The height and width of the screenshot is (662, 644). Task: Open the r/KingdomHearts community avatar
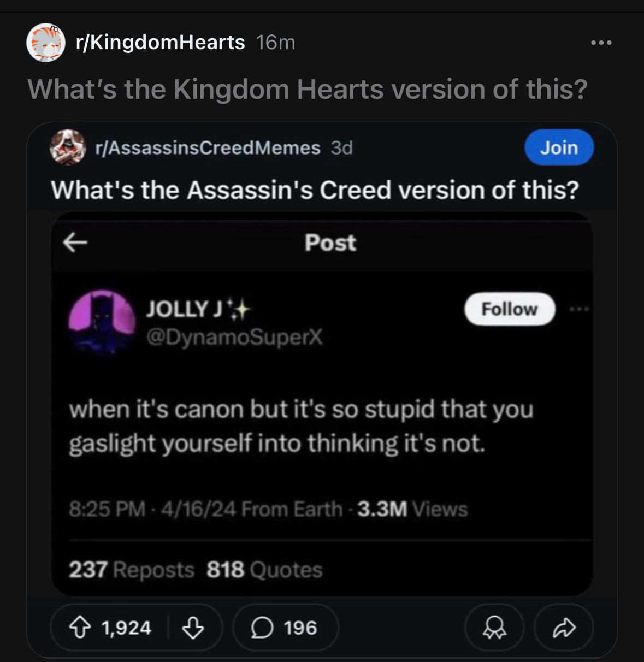click(x=46, y=43)
